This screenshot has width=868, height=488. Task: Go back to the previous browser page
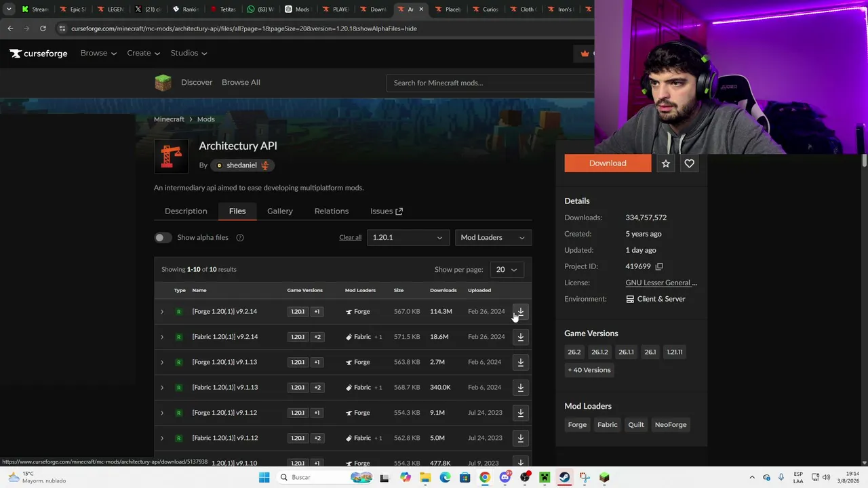[x=10, y=28]
